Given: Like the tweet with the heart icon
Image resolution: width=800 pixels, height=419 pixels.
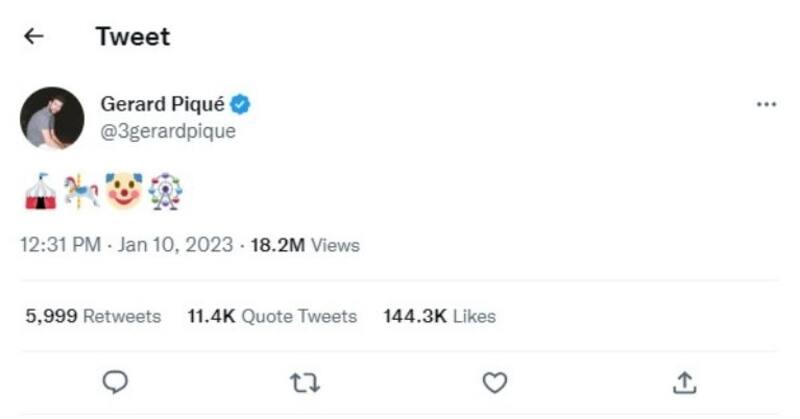Looking at the screenshot, I should coord(495,381).
